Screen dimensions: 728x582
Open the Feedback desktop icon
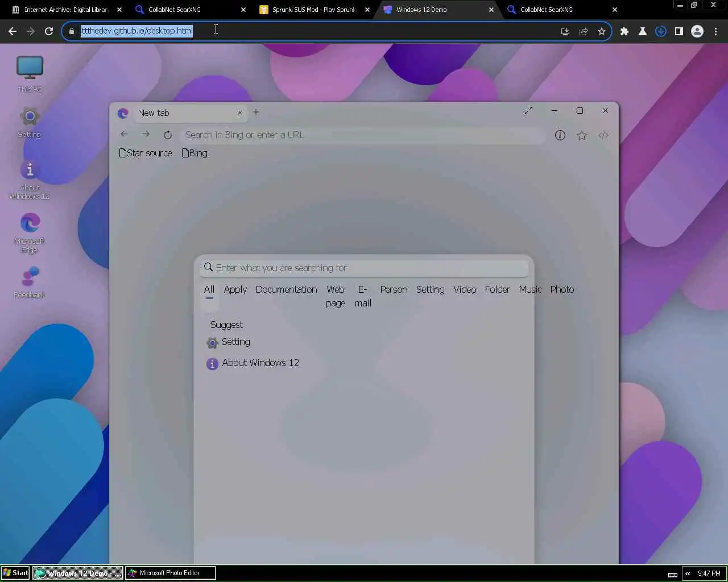pos(30,282)
